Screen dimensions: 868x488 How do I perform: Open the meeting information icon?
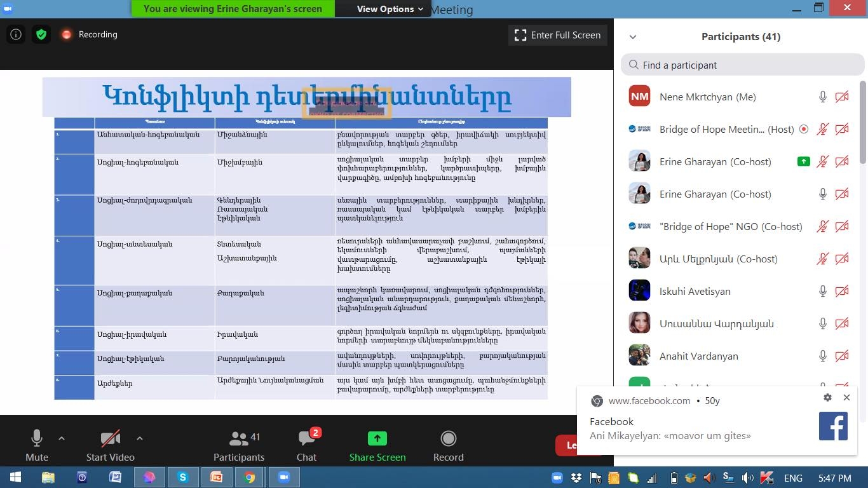[x=16, y=34]
